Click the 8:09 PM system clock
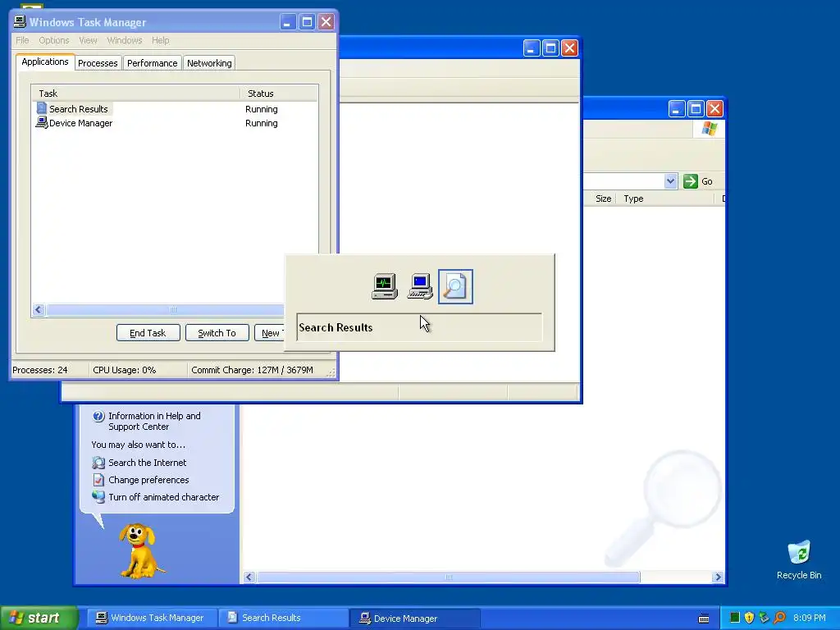840x630 pixels. pos(809,618)
